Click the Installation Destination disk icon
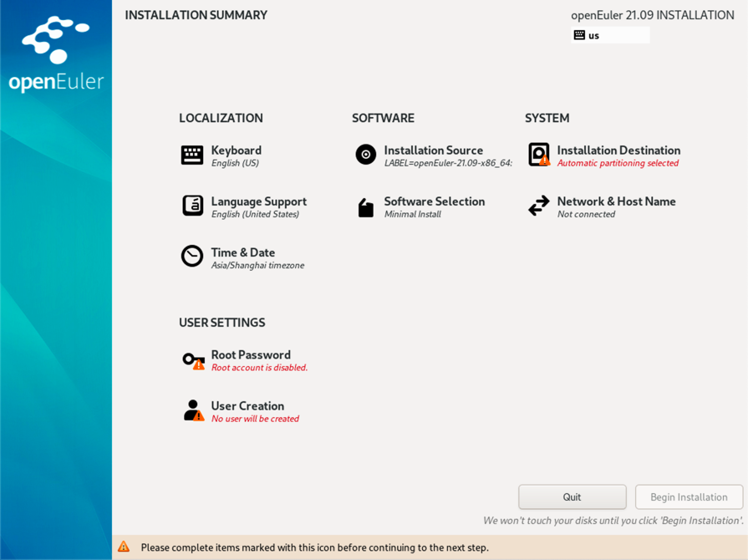Image resolution: width=748 pixels, height=560 pixels. pyautogui.click(x=539, y=155)
